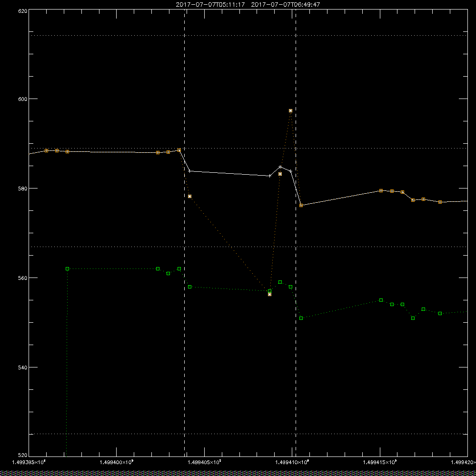Click the x-axis label 1.499405×10⁹
This screenshot has width=476, height=476.
point(205,462)
